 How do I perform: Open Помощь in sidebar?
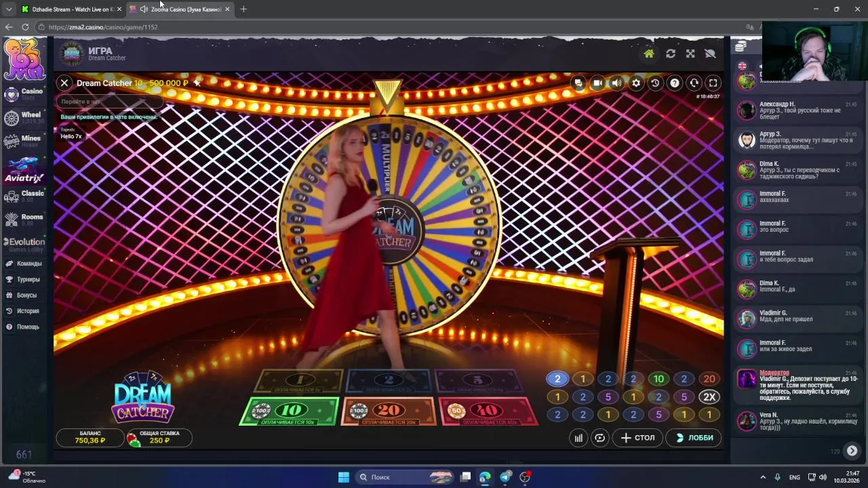click(24, 327)
